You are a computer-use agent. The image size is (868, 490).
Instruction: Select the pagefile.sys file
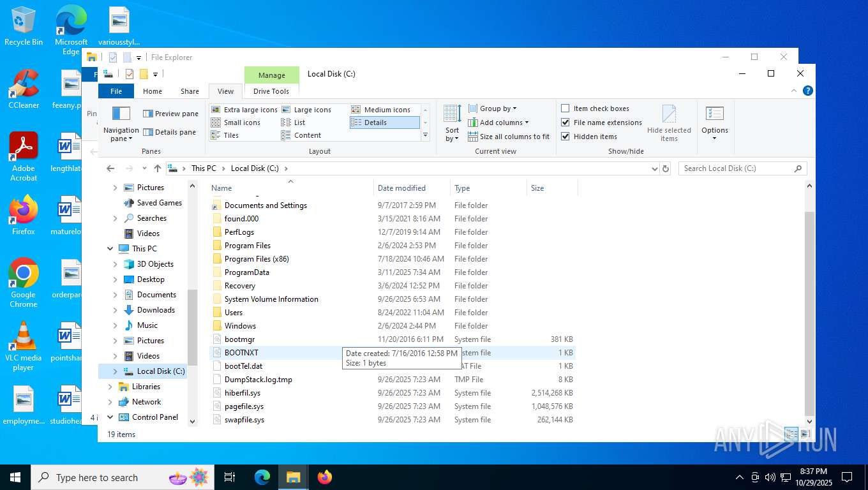point(244,406)
